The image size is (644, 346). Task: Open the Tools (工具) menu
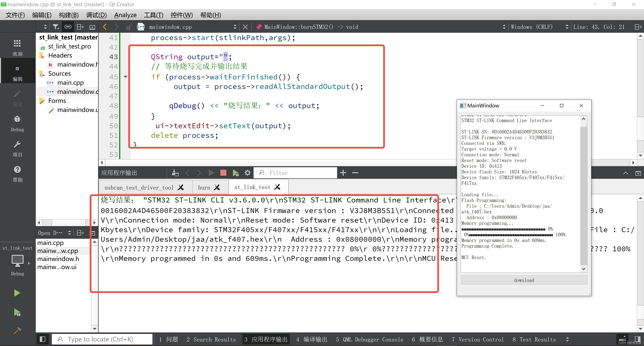(153, 15)
